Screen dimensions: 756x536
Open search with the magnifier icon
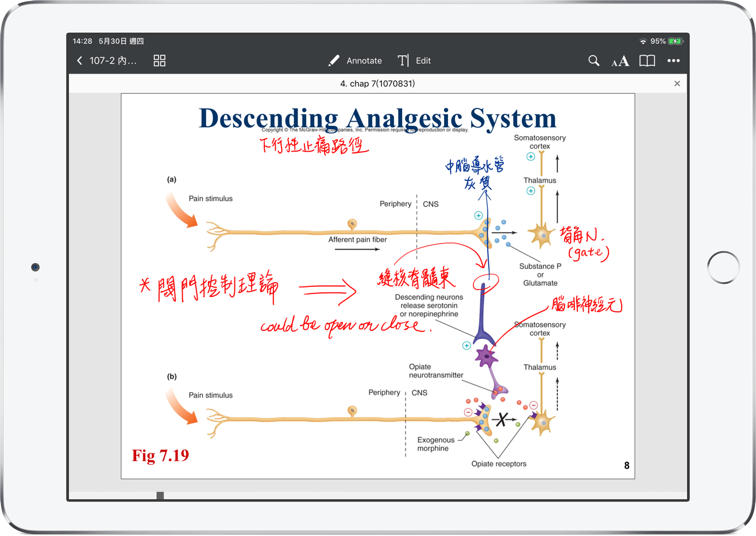594,60
